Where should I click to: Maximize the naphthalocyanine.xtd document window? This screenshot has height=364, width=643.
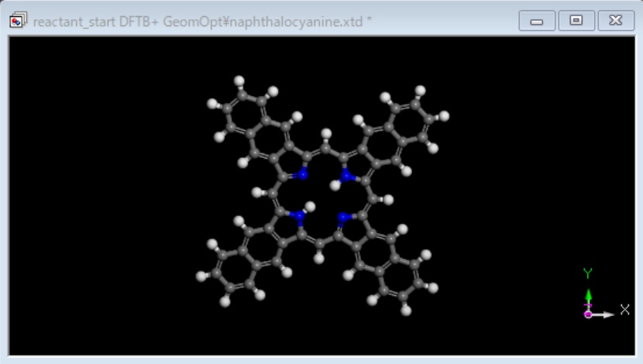[x=576, y=20]
